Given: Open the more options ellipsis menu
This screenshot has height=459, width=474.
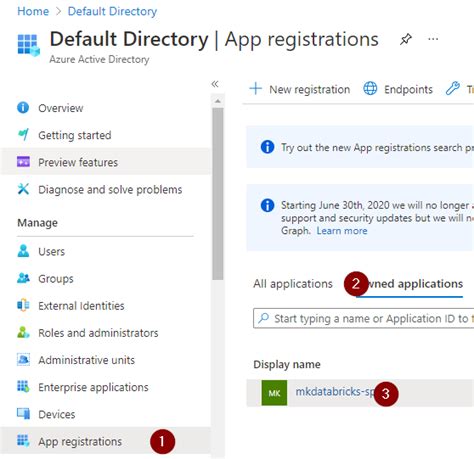Looking at the screenshot, I should coord(433,39).
